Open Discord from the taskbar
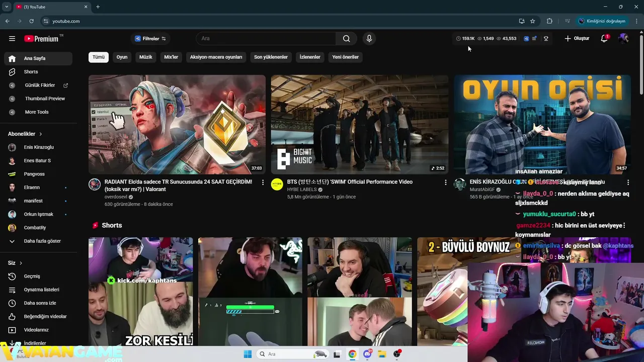Viewport: 644px width, 362px height. click(x=367, y=354)
